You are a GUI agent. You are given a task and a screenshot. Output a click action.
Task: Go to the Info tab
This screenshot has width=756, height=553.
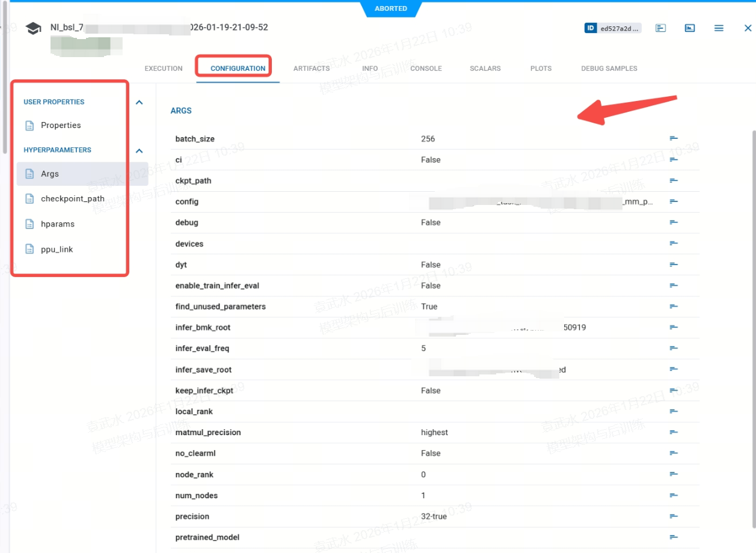tap(370, 69)
